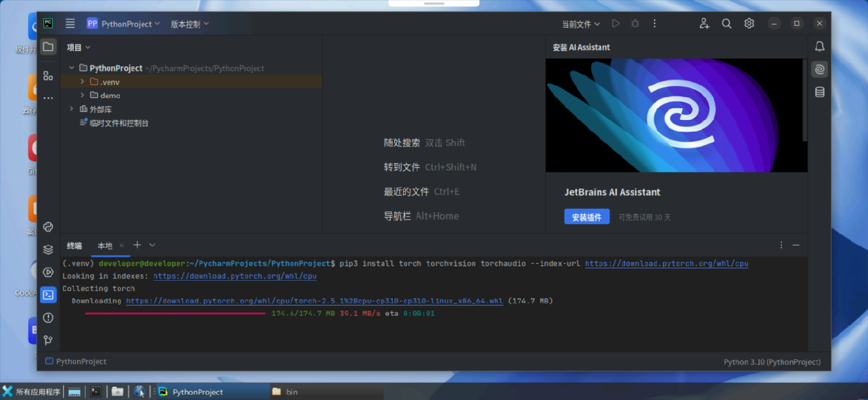868x400 pixels.
Task: Click the show desktop icon in taskbar
Action: pyautogui.click(x=74, y=392)
